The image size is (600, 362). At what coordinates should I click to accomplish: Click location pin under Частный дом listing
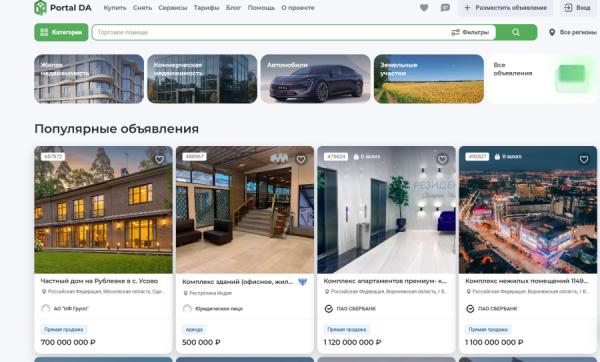44,292
